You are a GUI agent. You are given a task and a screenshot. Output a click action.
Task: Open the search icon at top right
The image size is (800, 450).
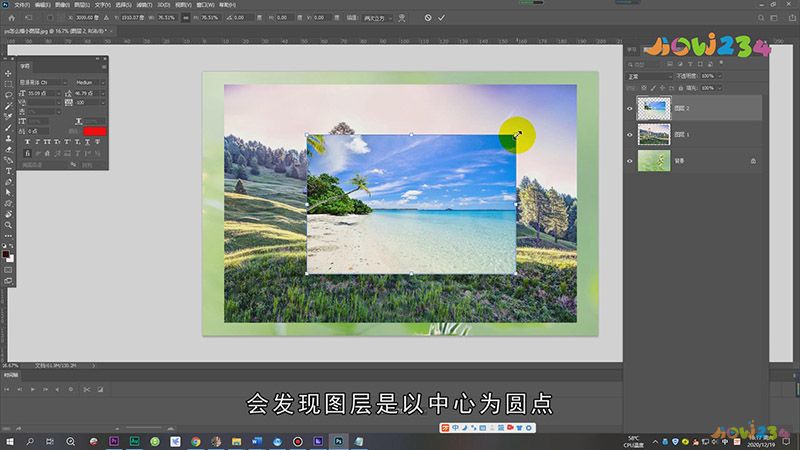(x=761, y=18)
